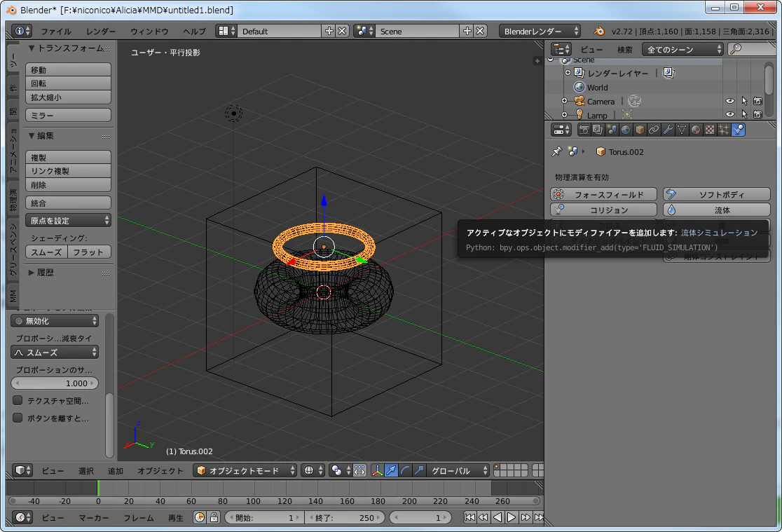Open the ヘルプ menu
The width and height of the screenshot is (782, 532).
click(x=194, y=32)
